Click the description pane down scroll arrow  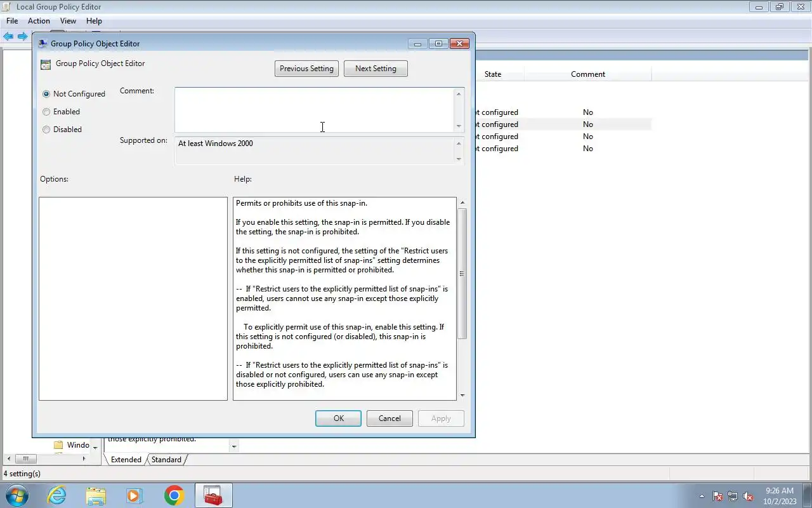click(x=233, y=446)
